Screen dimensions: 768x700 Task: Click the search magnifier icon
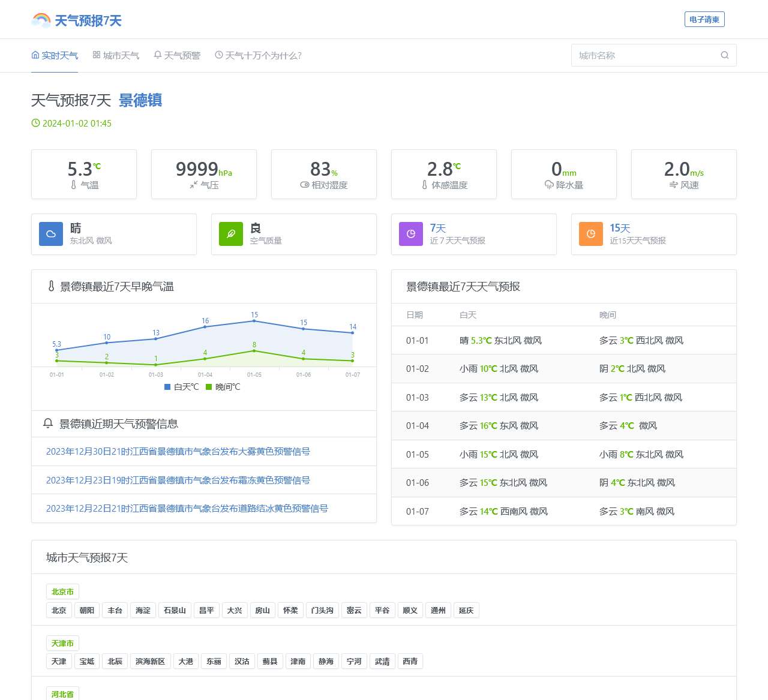point(725,55)
